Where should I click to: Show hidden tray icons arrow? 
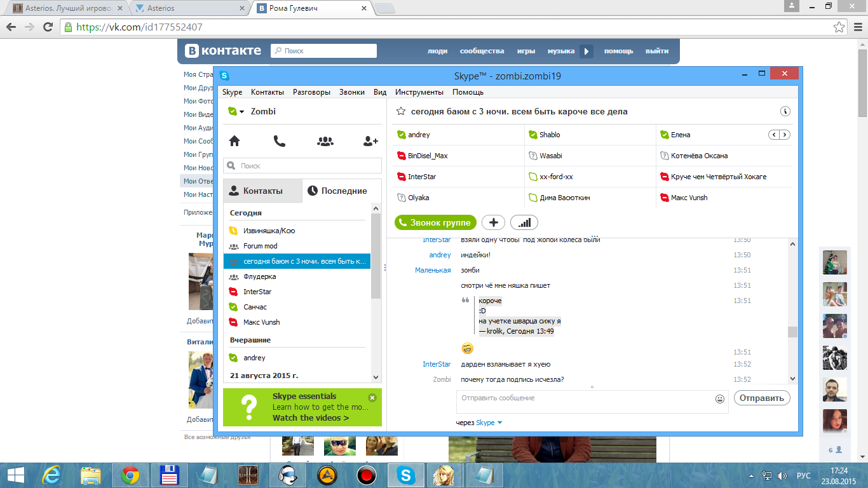[752, 475]
